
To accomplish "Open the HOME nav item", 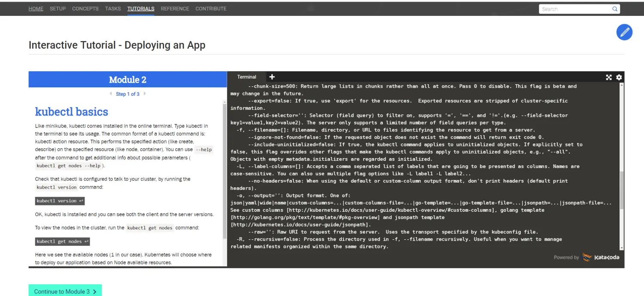I will coord(36,9).
